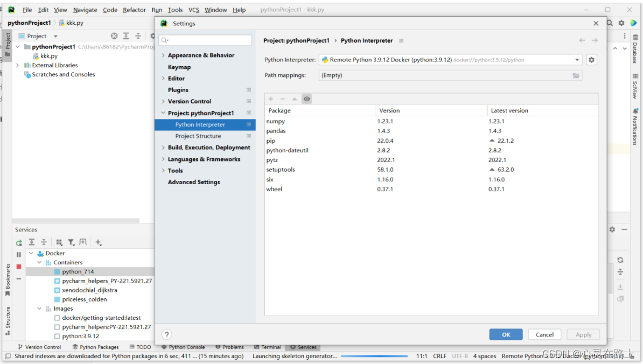Select the numpy package row
643x364 pixels.
431,121
